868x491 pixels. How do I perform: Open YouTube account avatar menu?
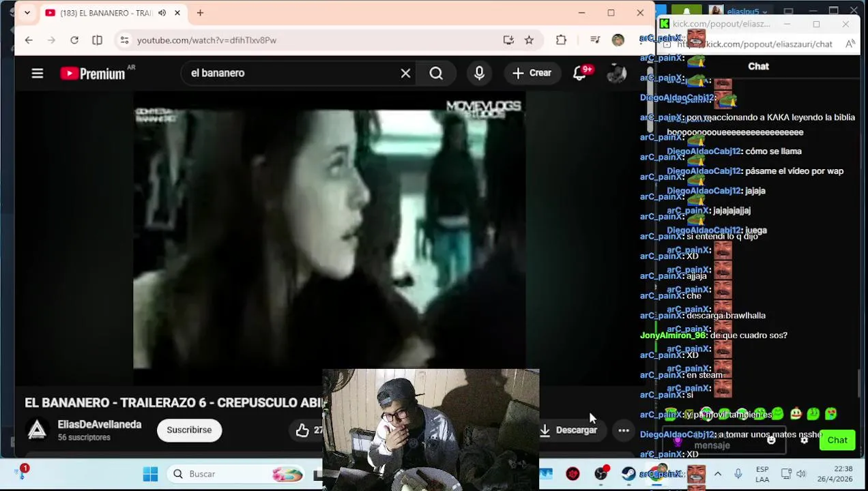(616, 73)
